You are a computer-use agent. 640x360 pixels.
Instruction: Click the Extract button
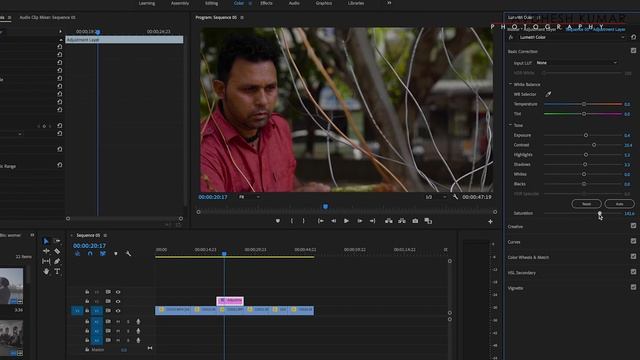tap(402, 221)
